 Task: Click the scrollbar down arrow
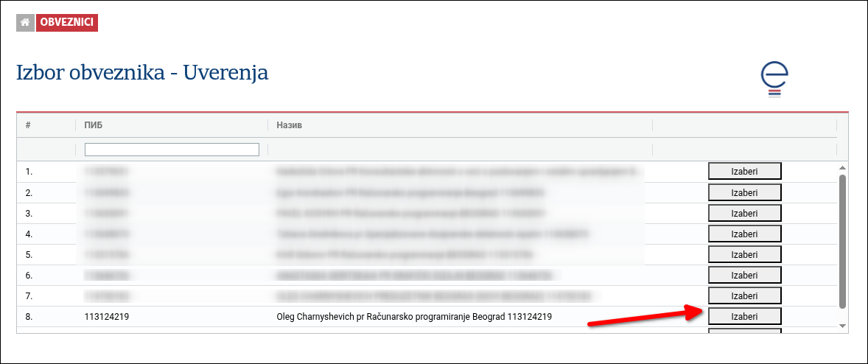[x=843, y=326]
